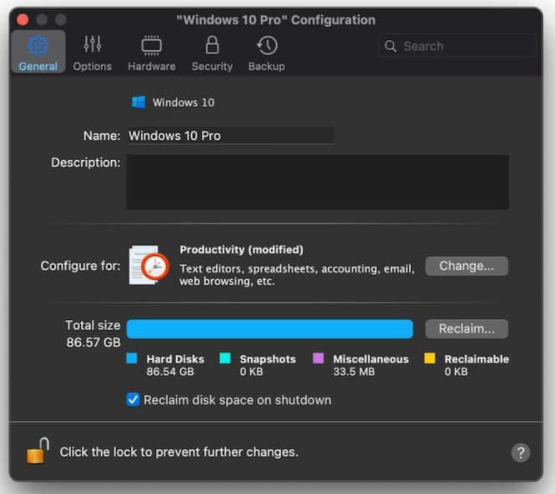Toggle Reclaim disk space on shutdown
This screenshot has width=555, height=494.
(x=133, y=400)
